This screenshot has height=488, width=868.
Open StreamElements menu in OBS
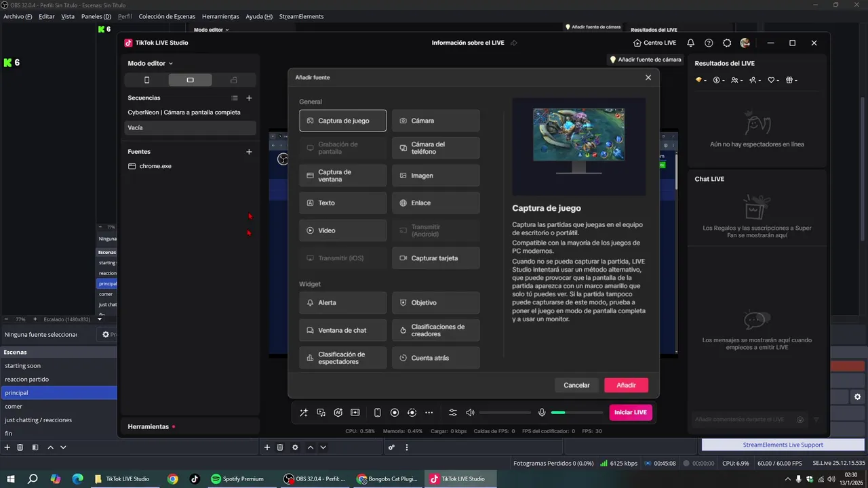point(301,16)
